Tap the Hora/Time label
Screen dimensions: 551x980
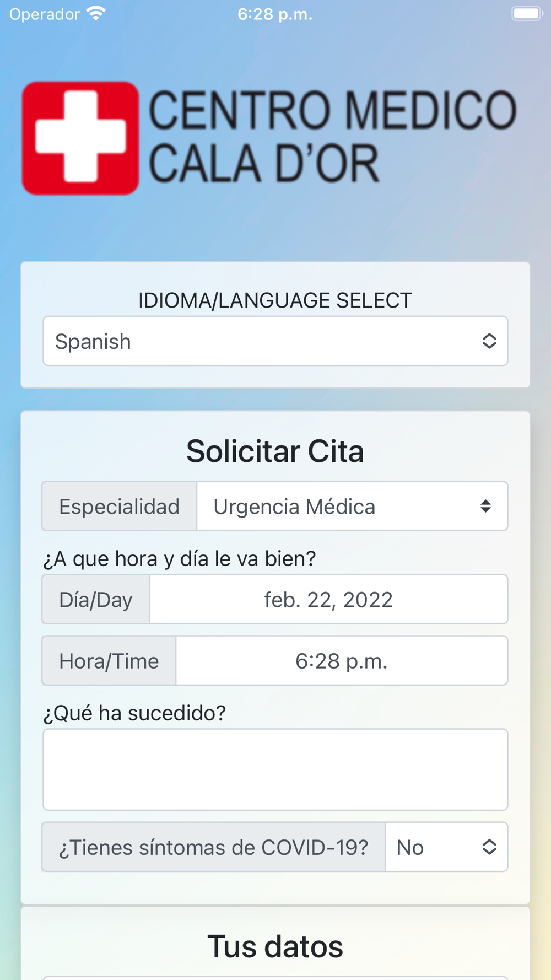point(109,660)
